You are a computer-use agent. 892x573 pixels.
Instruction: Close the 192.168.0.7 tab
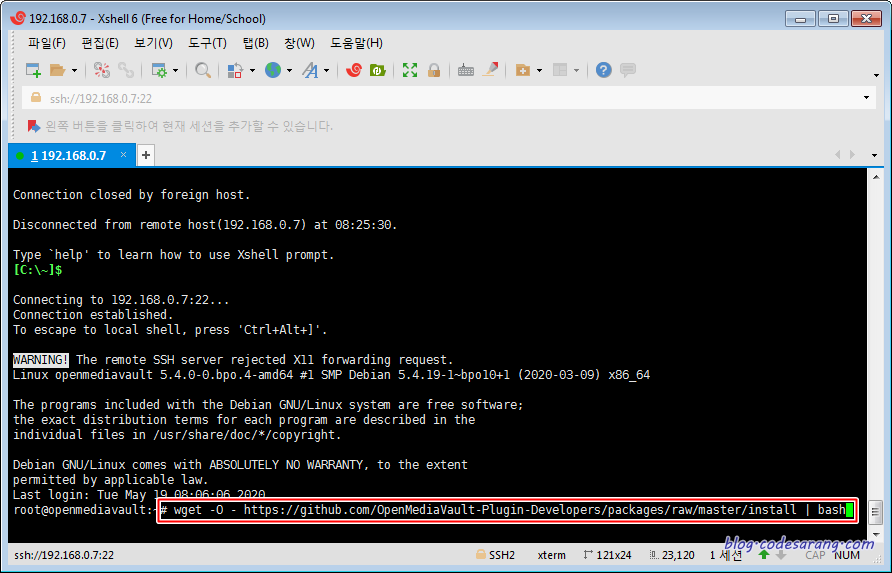tap(123, 155)
